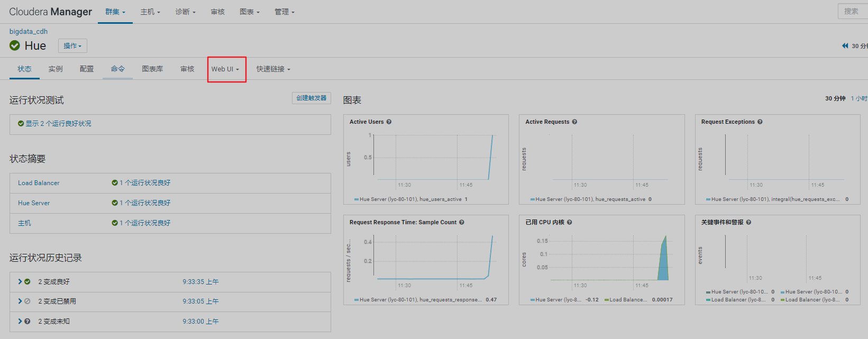This screenshot has width=868, height=339.
Task: Click the 搜索 search input field
Action: (853, 11)
